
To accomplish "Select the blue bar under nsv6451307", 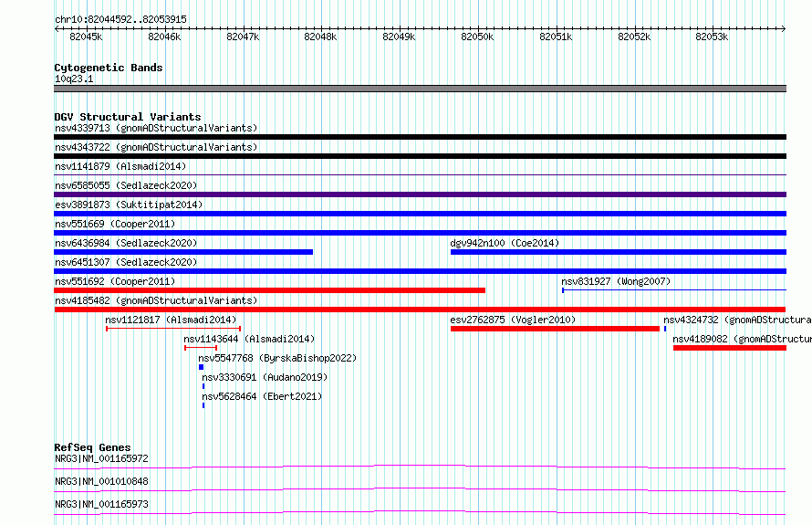I will click(x=420, y=271).
